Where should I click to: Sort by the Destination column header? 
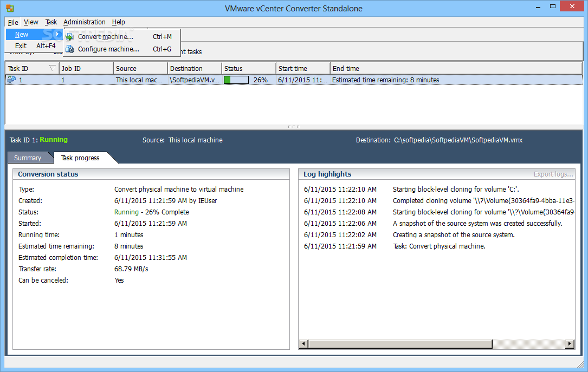pyautogui.click(x=195, y=69)
